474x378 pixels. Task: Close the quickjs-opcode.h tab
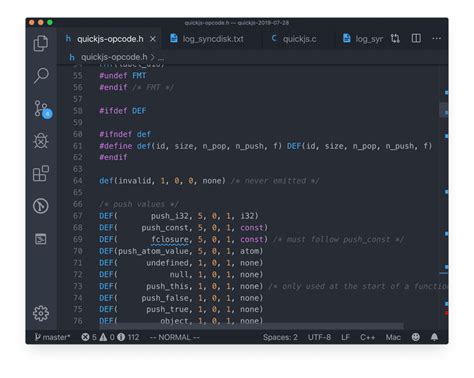pos(153,39)
